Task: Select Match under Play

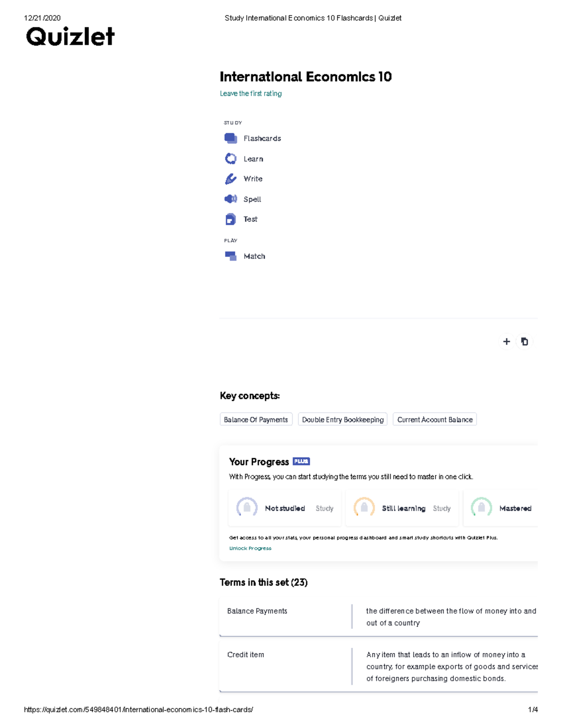Action: tap(254, 256)
